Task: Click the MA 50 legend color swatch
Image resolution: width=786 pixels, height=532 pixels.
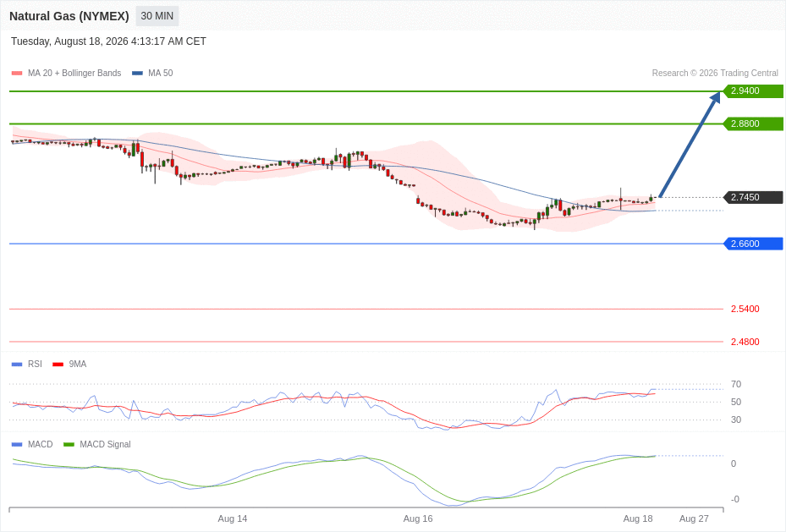Action: [137, 73]
